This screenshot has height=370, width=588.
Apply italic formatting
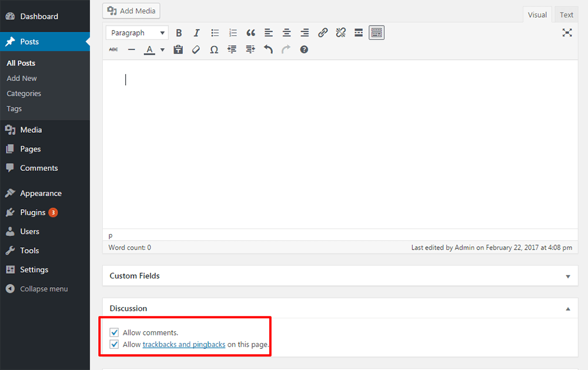click(x=196, y=32)
